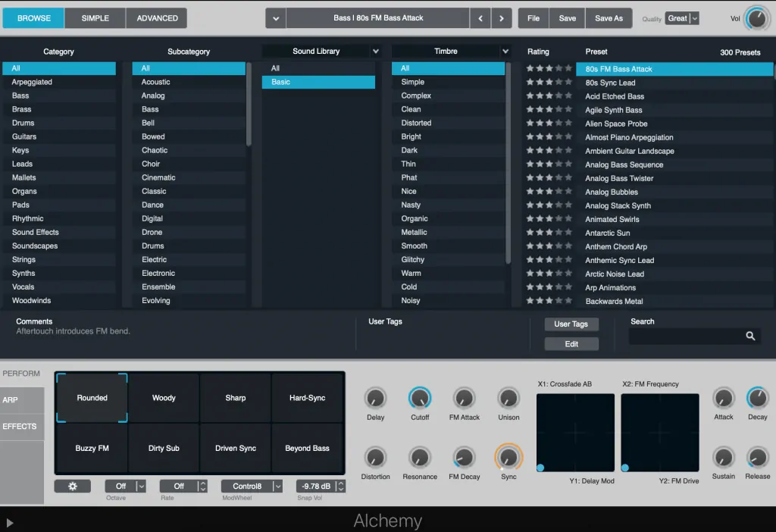This screenshot has width=776, height=532.
Task: Open the ARP section
Action: tap(22, 400)
